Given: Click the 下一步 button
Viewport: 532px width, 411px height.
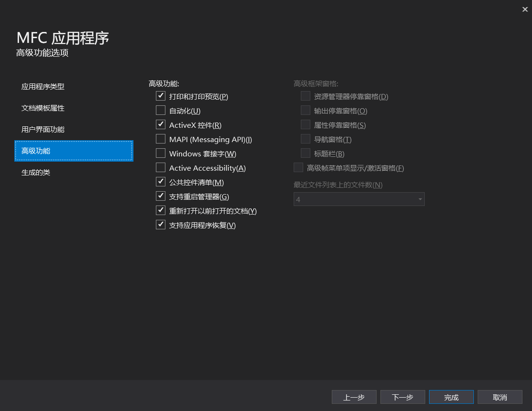Looking at the screenshot, I should pyautogui.click(x=402, y=397).
